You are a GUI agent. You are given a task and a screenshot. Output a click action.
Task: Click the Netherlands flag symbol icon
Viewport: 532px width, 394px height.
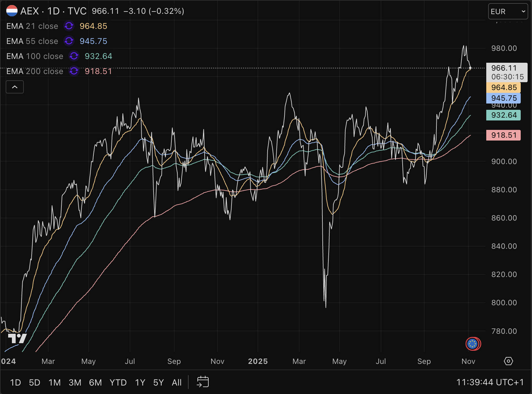coord(12,11)
